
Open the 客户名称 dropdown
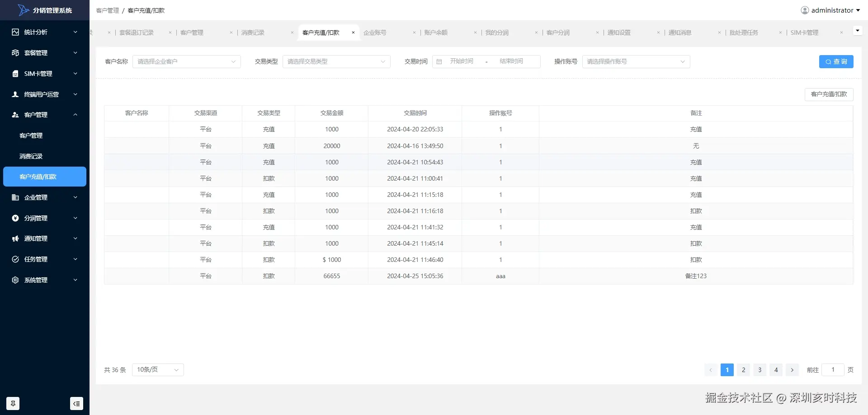coord(186,61)
